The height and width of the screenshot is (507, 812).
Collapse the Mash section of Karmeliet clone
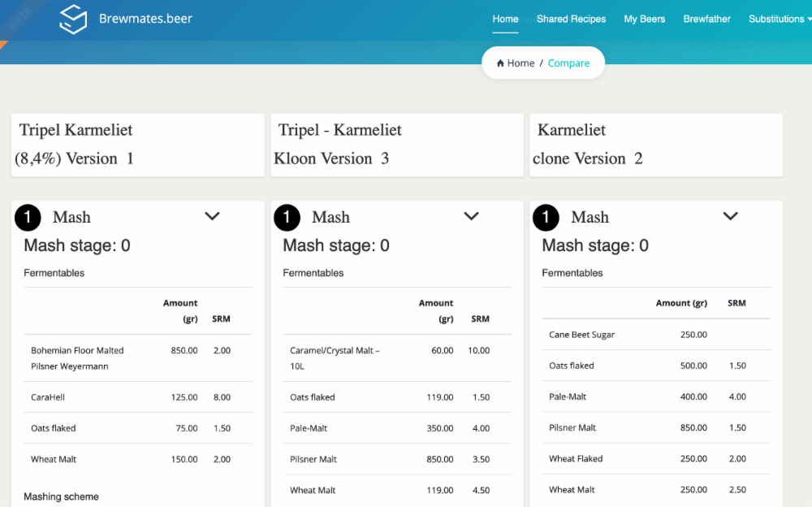(x=730, y=216)
